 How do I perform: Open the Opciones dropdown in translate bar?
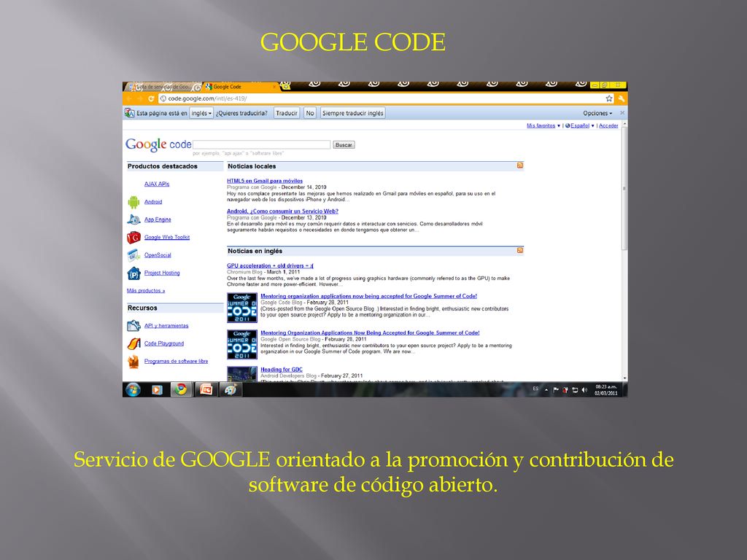pyautogui.click(x=597, y=113)
